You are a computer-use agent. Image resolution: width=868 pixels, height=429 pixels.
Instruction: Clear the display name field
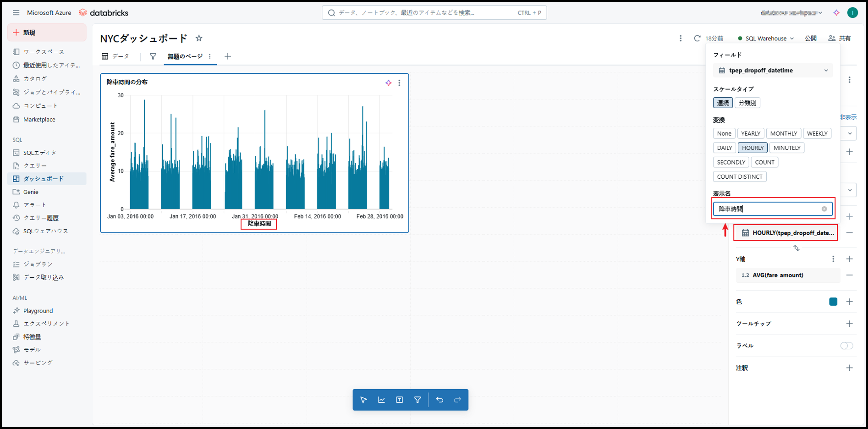tap(824, 209)
